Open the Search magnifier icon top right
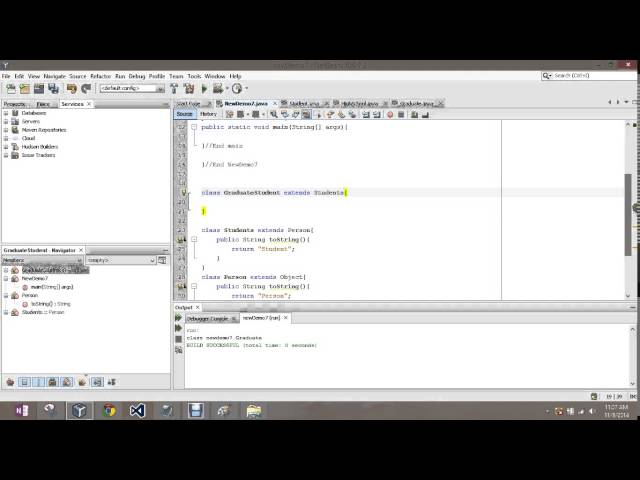 click(x=547, y=76)
